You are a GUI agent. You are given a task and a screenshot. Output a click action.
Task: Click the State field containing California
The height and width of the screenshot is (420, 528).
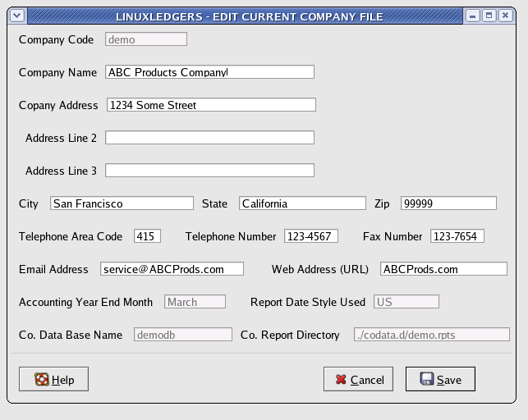[x=302, y=203]
